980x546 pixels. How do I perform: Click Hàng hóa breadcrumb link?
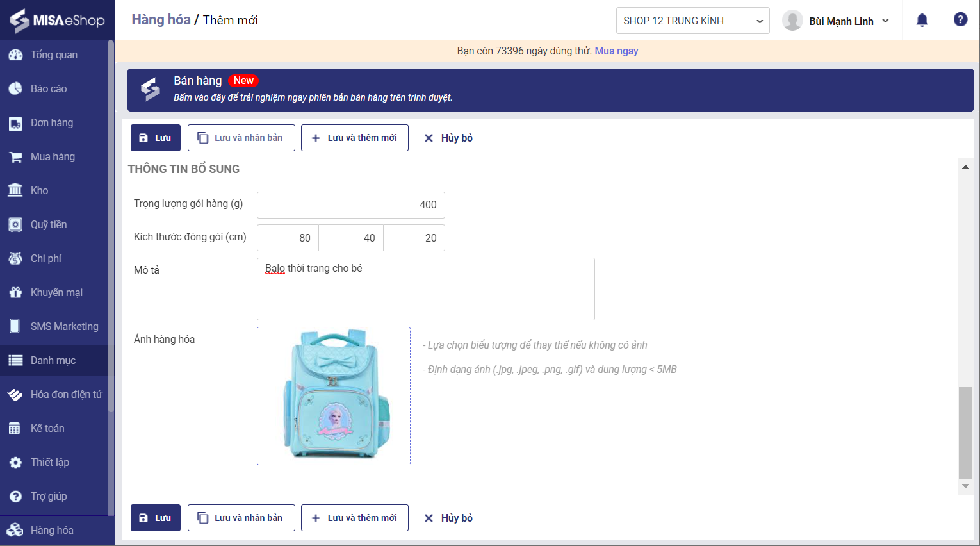pyautogui.click(x=161, y=20)
